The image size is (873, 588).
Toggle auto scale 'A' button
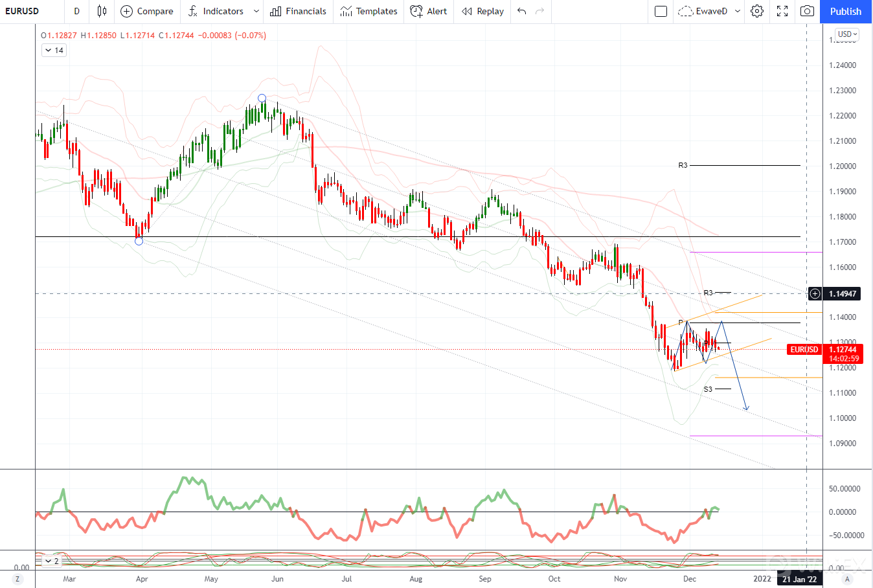(847, 579)
